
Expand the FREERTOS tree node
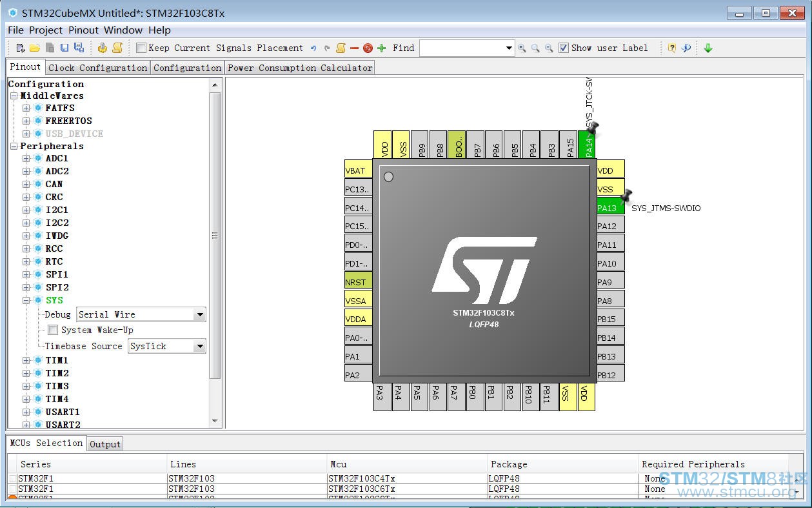(26, 121)
